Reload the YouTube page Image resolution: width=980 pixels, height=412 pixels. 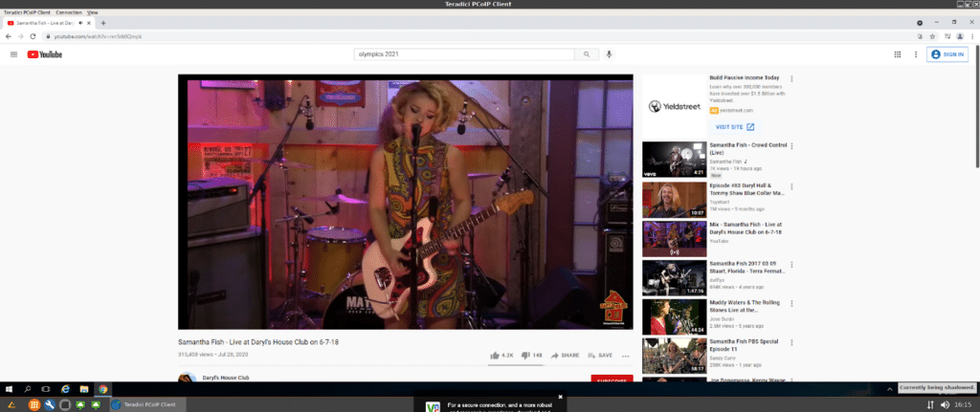click(x=33, y=36)
